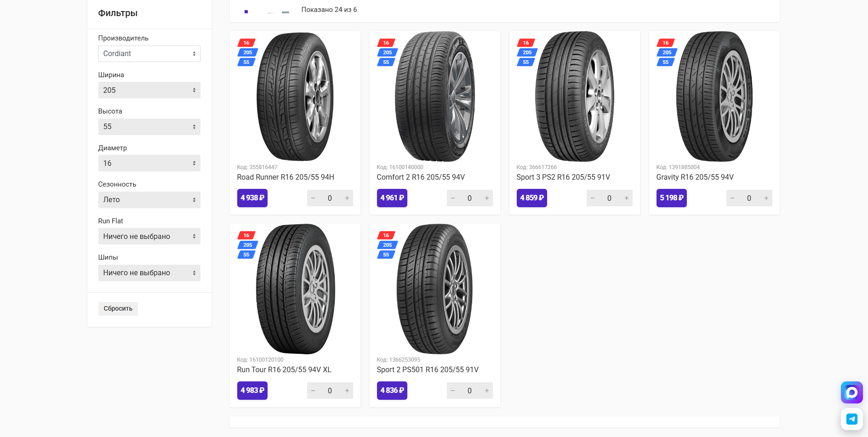Open the Шипы studs dropdown
The height and width of the screenshot is (437, 868).
[149, 273]
